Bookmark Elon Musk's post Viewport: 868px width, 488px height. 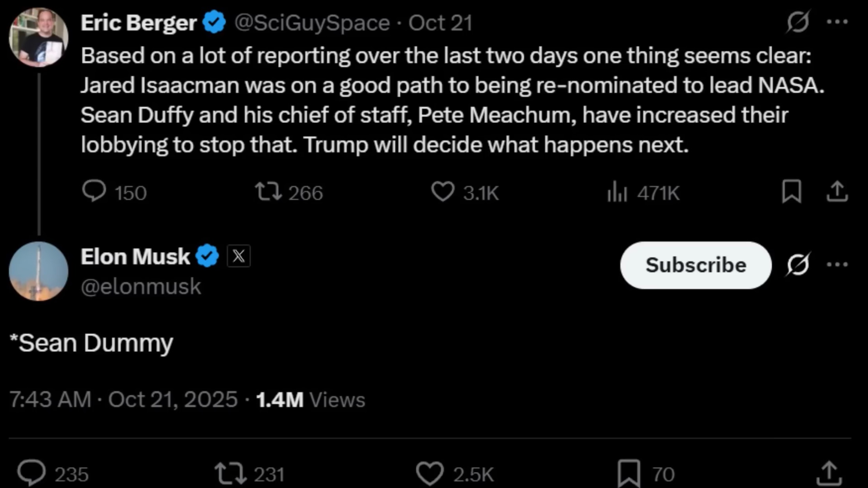[629, 473]
